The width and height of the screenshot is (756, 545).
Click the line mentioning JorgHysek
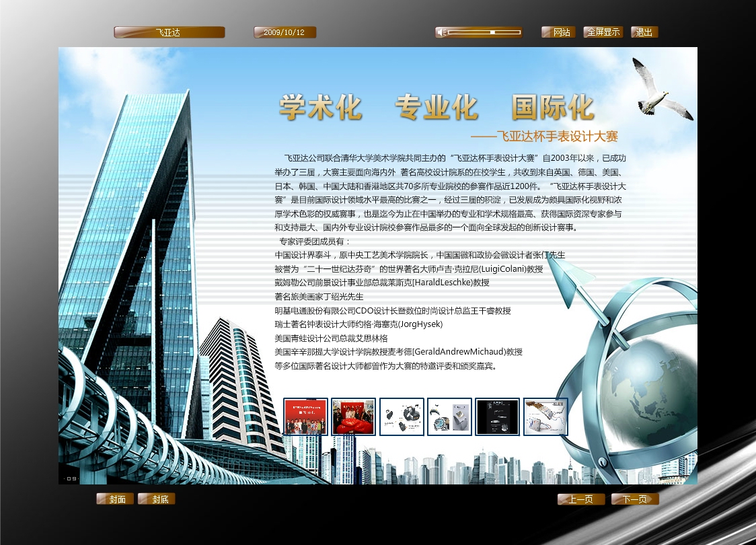click(358, 324)
